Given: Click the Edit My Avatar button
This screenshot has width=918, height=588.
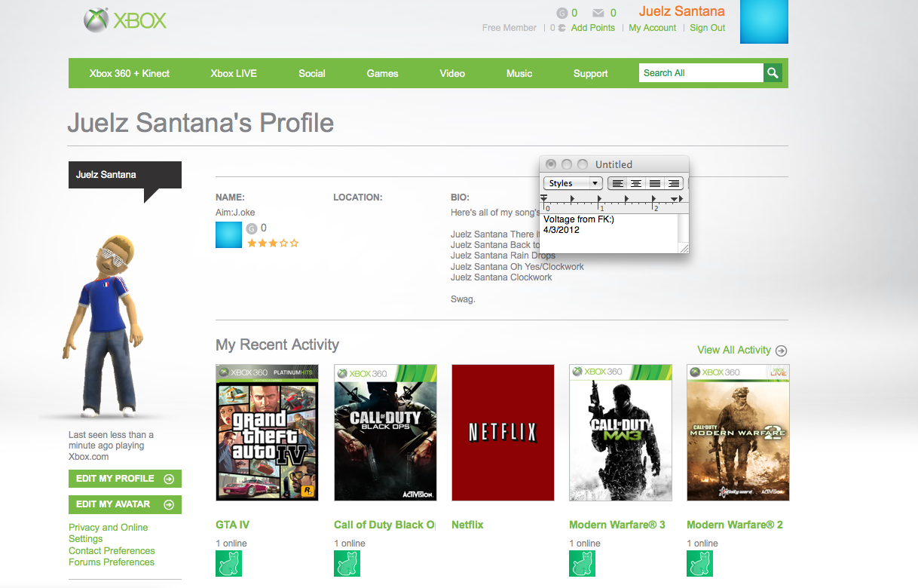Looking at the screenshot, I should click(x=125, y=504).
